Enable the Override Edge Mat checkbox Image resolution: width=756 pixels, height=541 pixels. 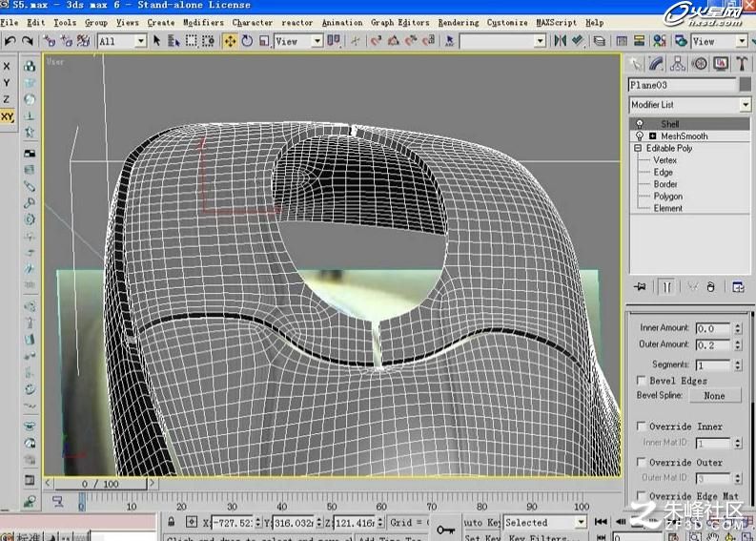[642, 495]
